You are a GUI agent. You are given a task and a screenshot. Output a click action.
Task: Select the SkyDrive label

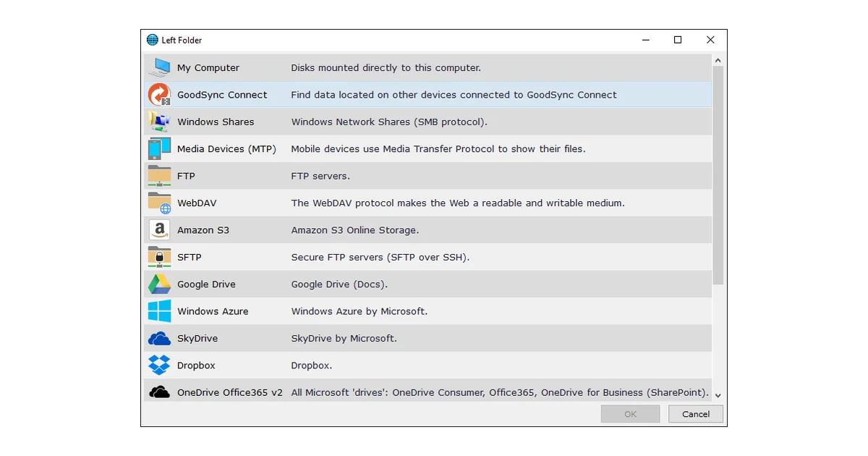(x=197, y=339)
